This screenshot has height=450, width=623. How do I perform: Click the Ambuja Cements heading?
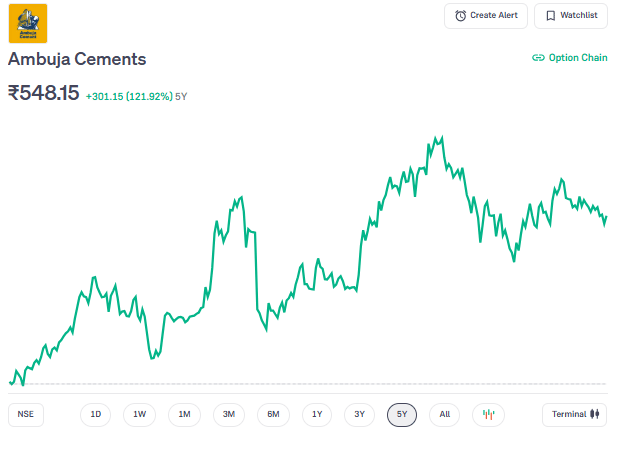(x=77, y=59)
